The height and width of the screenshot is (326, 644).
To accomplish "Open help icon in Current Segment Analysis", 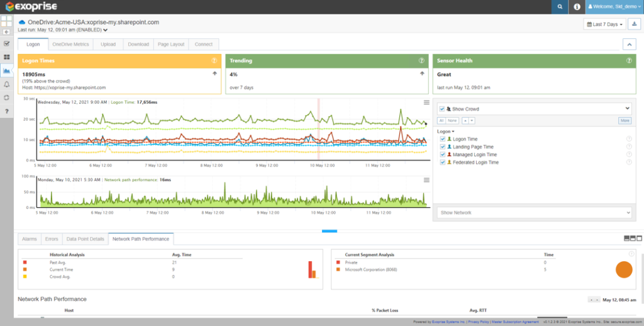I will point(631,254).
